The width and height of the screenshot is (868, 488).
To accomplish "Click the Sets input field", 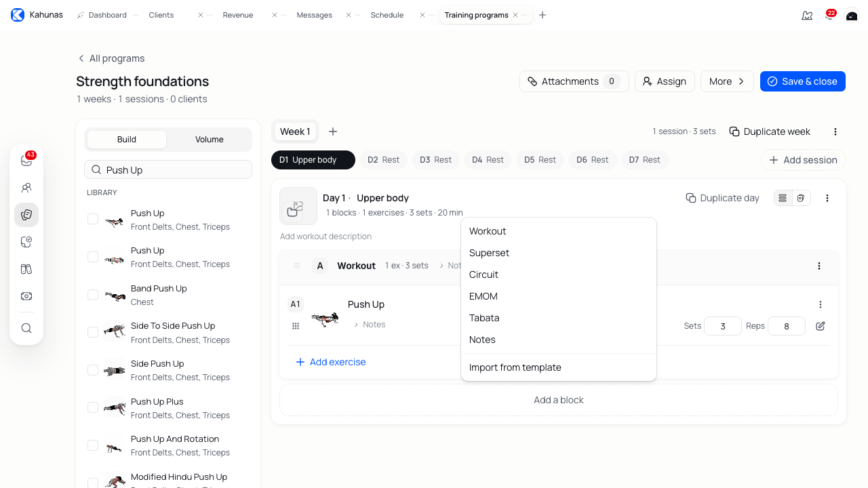I will point(723,326).
